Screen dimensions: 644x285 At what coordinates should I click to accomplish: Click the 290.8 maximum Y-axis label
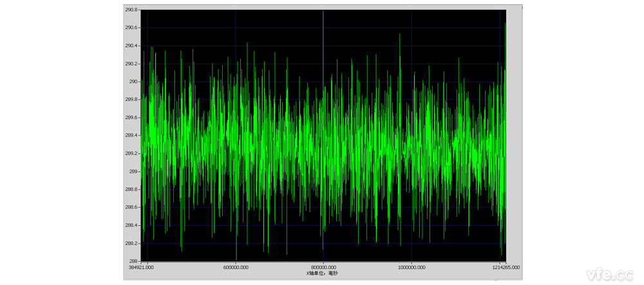tap(131, 10)
